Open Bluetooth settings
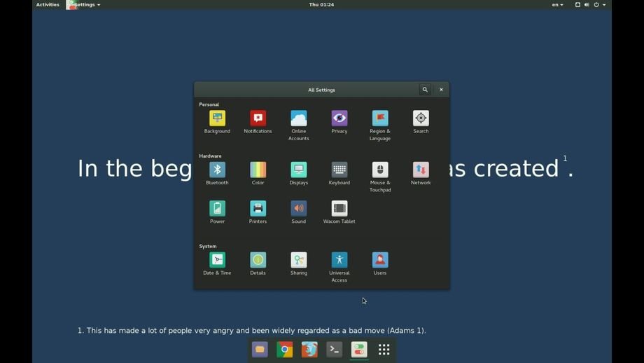This screenshot has height=363, width=644. pos(217,170)
